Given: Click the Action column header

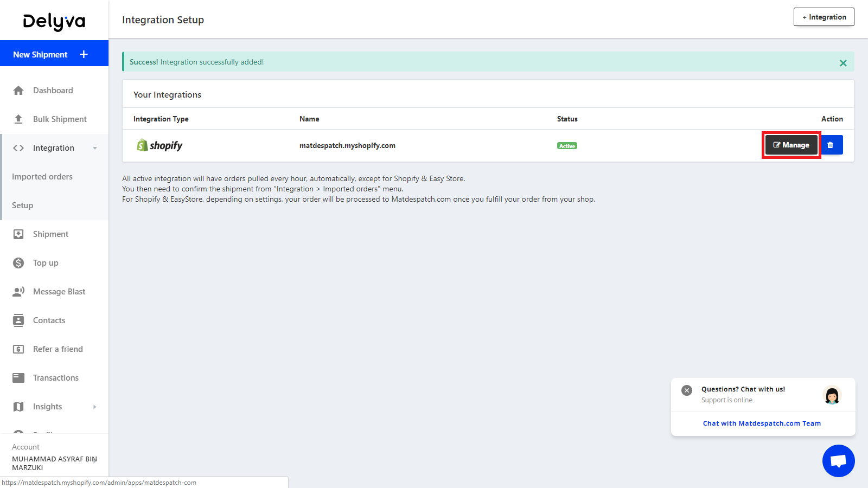Looking at the screenshot, I should 832,119.
